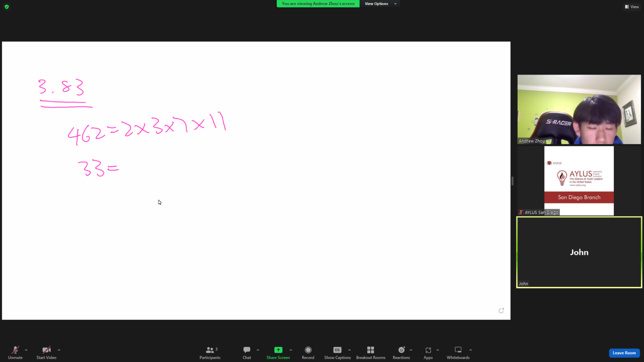Expand Share Screen options arrow
The width and height of the screenshot is (644, 362).
pyautogui.click(x=291, y=350)
